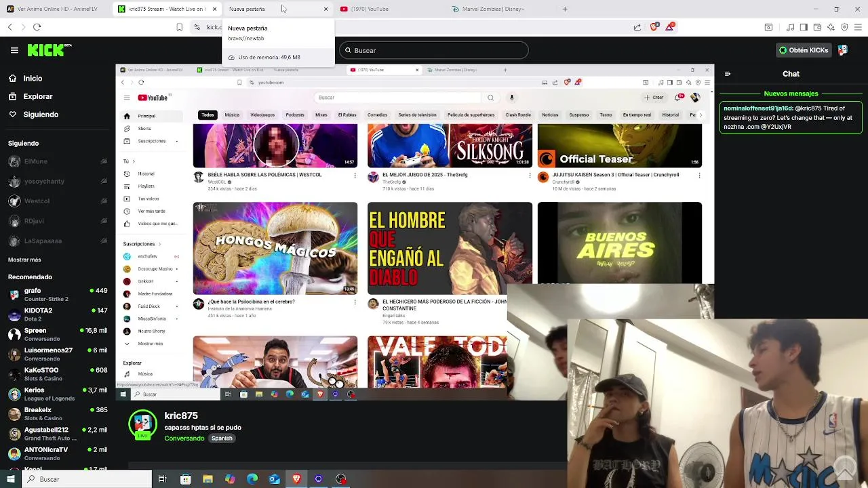Image resolution: width=868 pixels, height=488 pixels.
Task: Open recommended channel KIDOTA2
Action: [x=58, y=314]
